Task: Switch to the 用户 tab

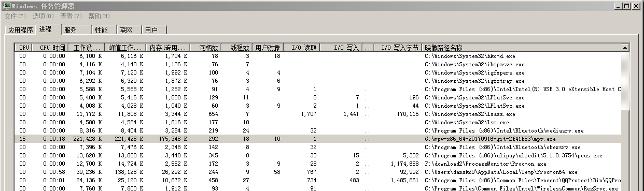Action: point(154,30)
